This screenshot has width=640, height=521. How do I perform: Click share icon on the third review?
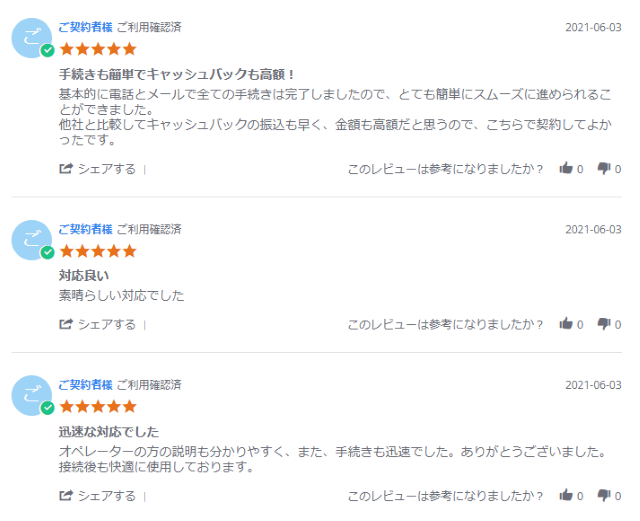[x=67, y=496]
